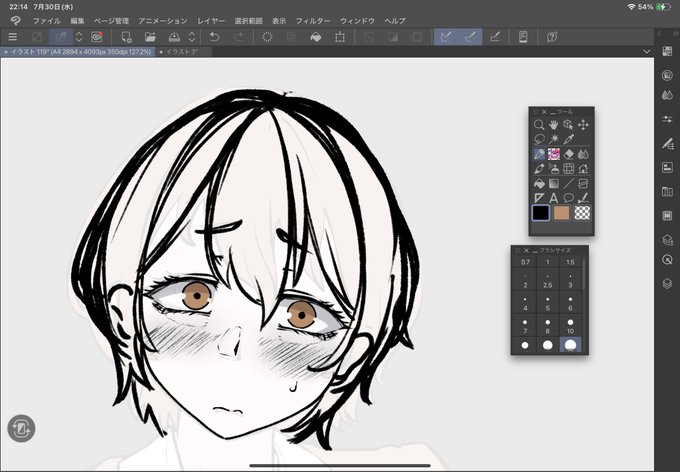Open smartphone companion mode icon
The width and height of the screenshot is (680, 472).
pyautogui.click(x=523, y=37)
